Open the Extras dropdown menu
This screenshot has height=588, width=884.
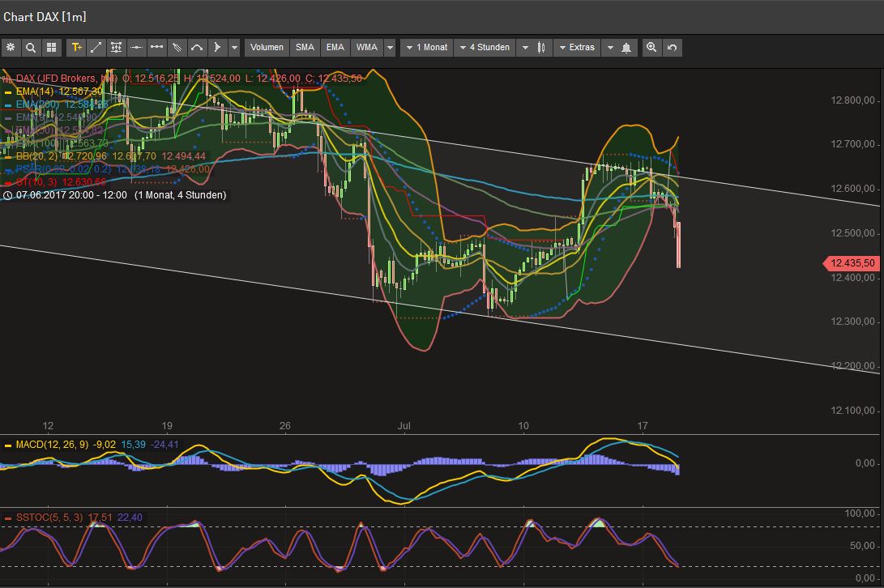point(577,47)
